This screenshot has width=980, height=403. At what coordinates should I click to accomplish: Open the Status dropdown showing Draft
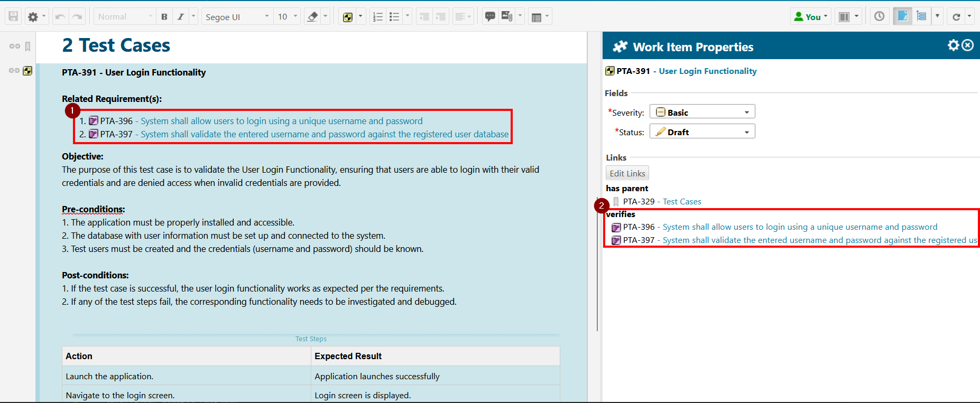[x=702, y=132]
